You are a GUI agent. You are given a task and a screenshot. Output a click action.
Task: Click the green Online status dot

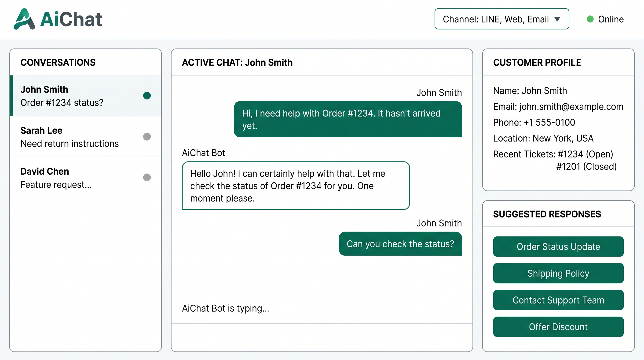click(x=590, y=19)
